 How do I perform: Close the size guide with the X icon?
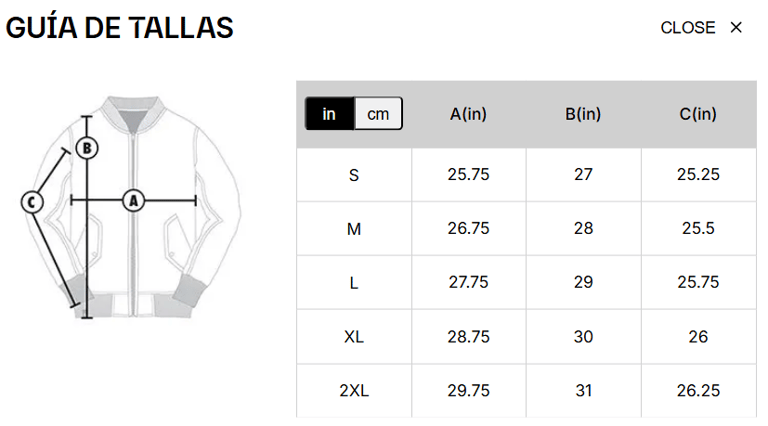click(x=736, y=28)
